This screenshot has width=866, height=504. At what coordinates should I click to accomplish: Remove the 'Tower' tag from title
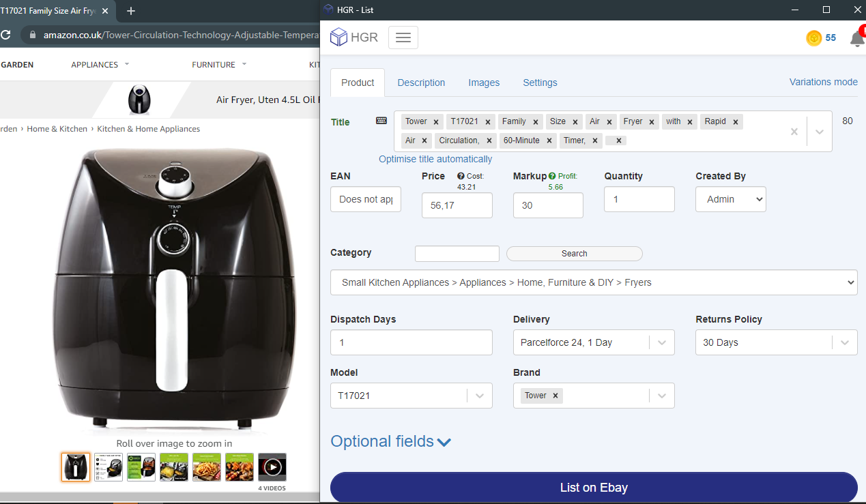coord(436,122)
